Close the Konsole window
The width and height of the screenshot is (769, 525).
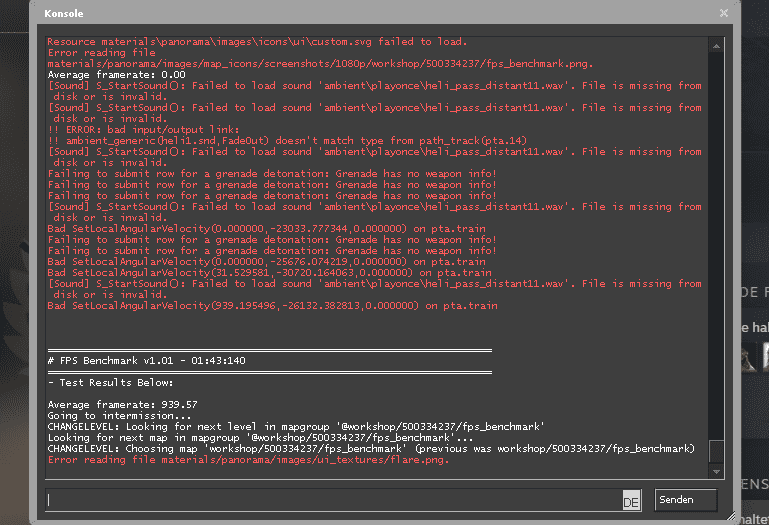pyautogui.click(x=724, y=13)
